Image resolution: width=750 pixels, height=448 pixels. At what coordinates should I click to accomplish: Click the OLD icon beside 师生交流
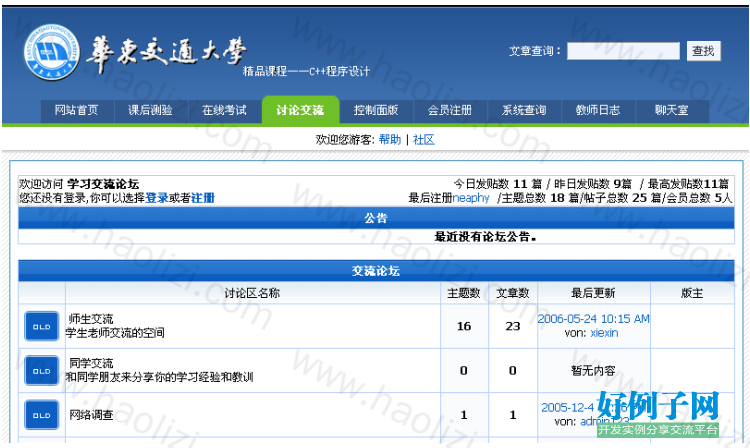(42, 326)
